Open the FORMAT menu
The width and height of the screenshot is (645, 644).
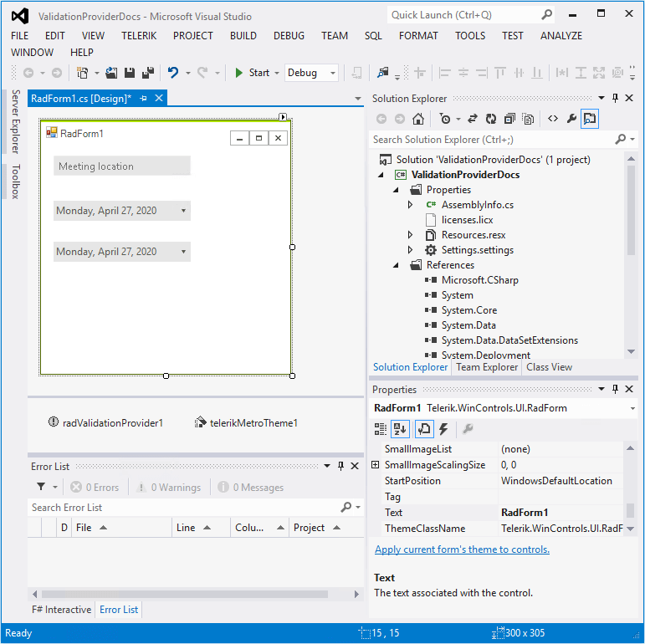418,36
